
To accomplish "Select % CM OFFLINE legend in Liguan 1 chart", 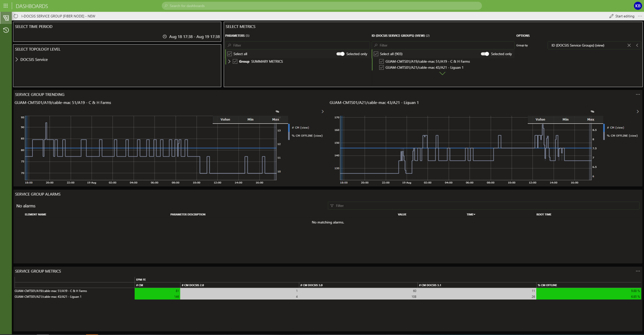I will (622, 136).
